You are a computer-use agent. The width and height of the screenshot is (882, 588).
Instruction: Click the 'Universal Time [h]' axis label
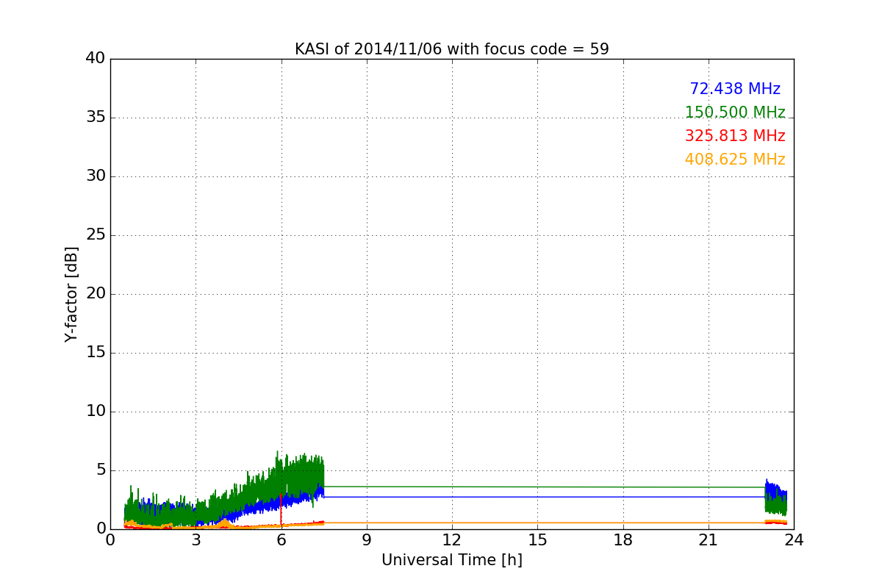(x=452, y=560)
